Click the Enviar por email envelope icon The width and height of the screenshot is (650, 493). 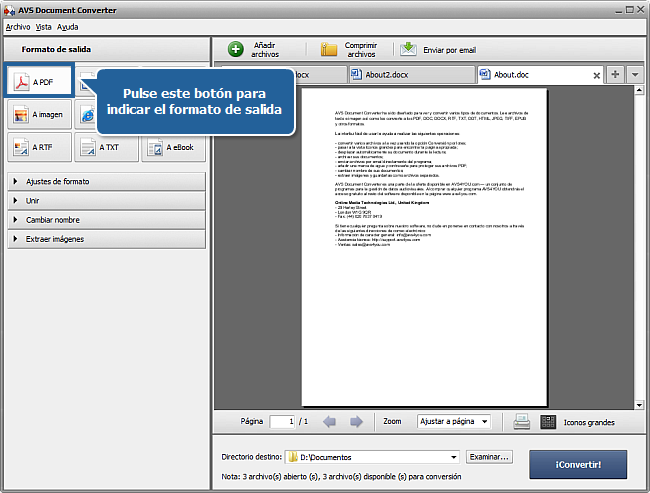pos(408,49)
